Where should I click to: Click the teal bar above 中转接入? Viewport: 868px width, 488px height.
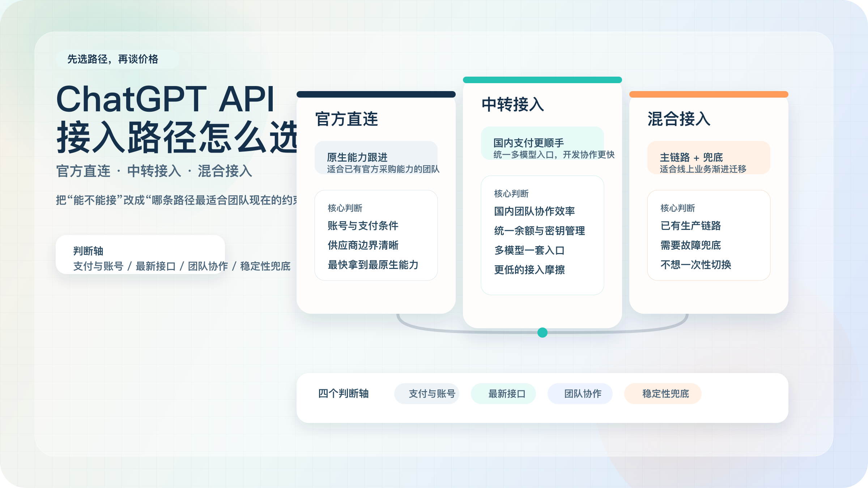click(x=542, y=80)
